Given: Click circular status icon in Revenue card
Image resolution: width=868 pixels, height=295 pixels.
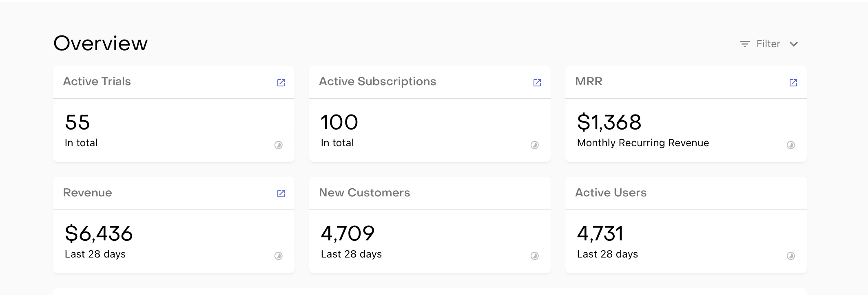Looking at the screenshot, I should (x=279, y=256).
